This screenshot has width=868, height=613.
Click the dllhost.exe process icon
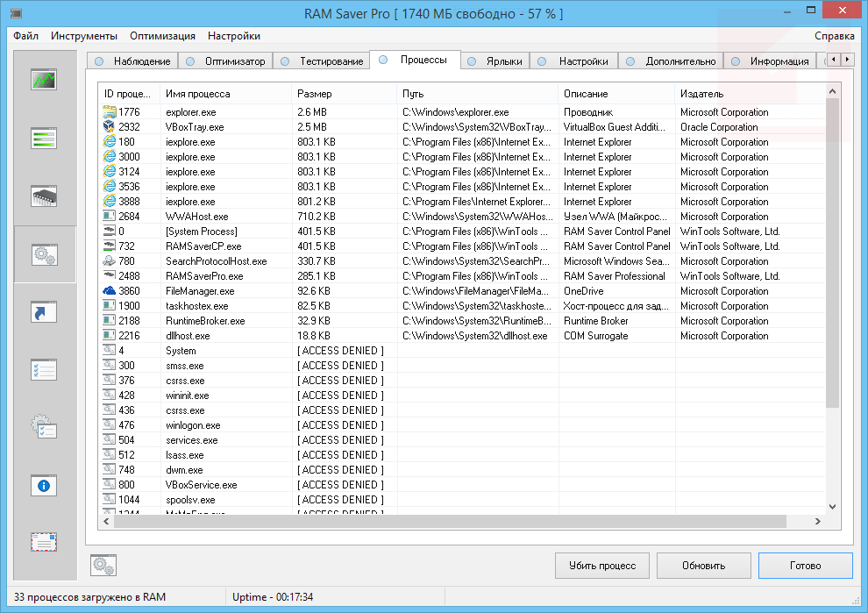pyautogui.click(x=110, y=336)
